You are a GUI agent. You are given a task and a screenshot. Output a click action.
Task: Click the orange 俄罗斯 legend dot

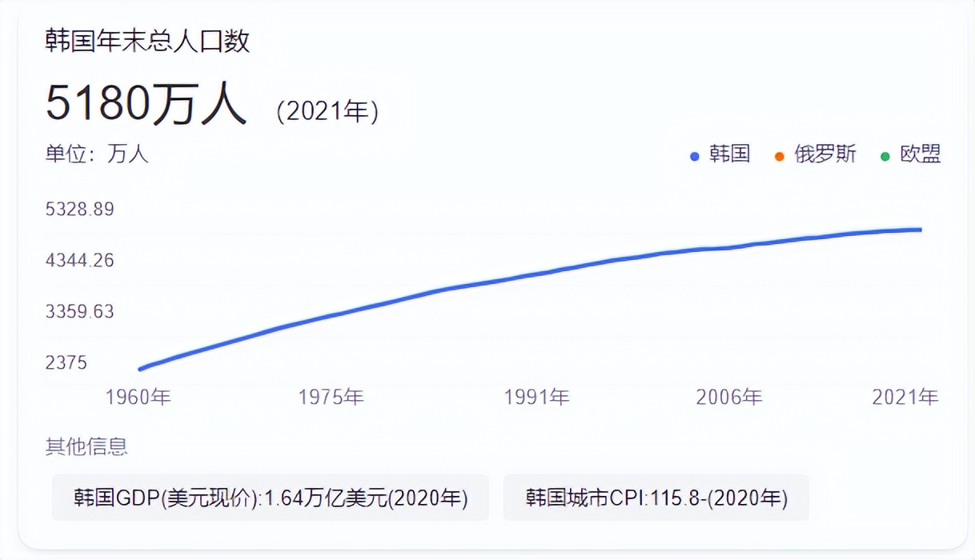780,156
